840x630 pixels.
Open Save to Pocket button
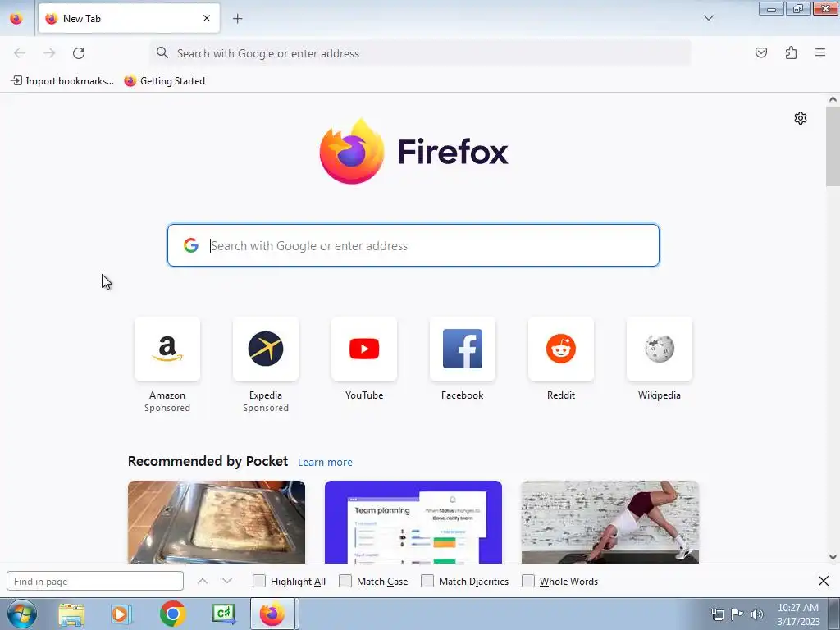click(760, 52)
